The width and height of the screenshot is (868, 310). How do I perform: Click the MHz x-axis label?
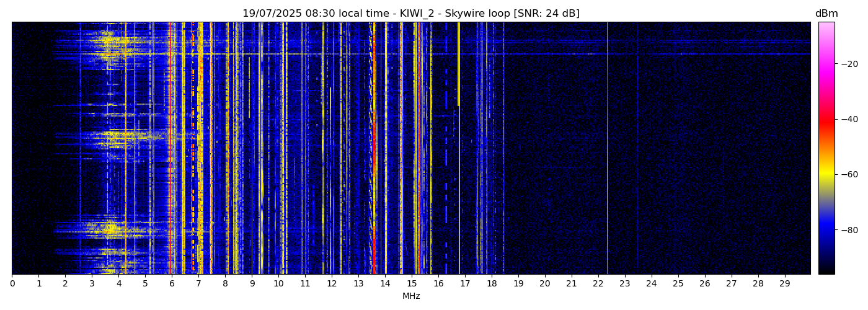pyautogui.click(x=411, y=296)
